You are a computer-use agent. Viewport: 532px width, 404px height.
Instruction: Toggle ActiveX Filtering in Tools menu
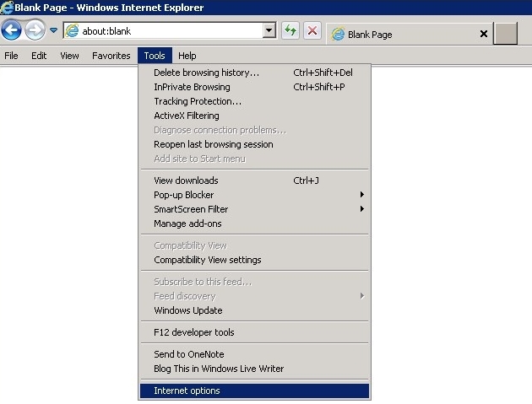tap(186, 116)
